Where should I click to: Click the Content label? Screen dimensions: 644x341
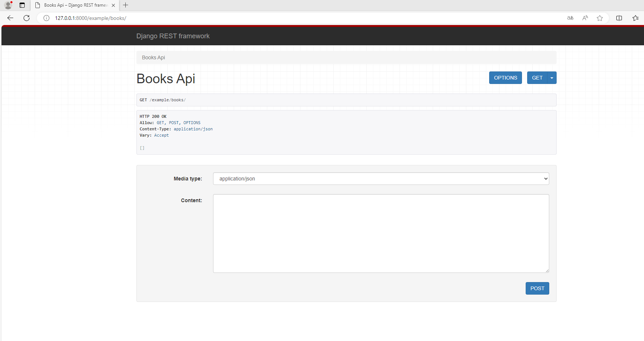[191, 200]
